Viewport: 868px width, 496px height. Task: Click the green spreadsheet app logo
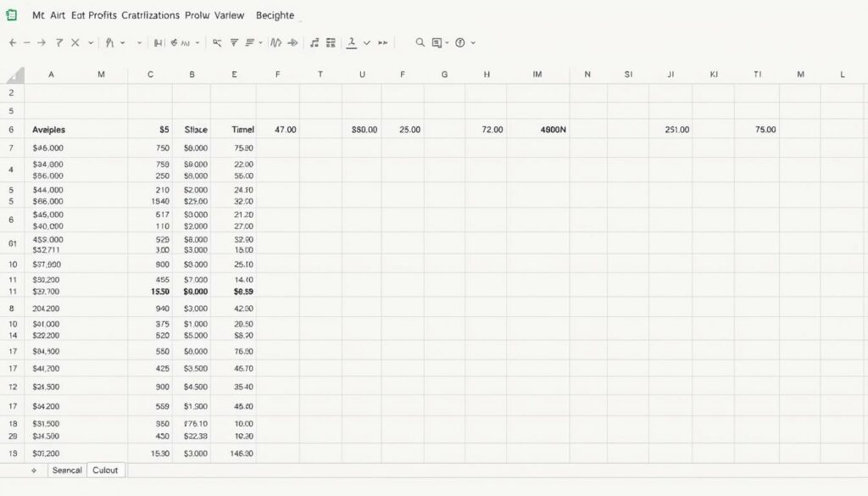(x=11, y=15)
